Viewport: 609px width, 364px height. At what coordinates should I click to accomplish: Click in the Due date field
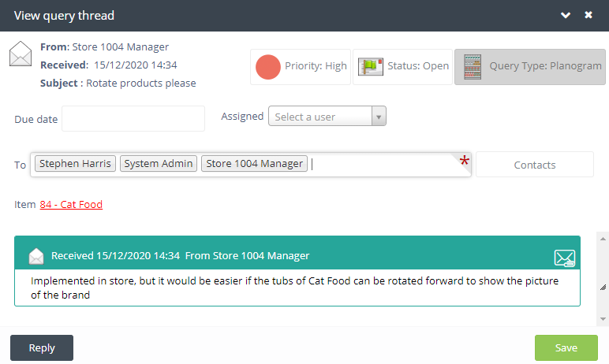(x=133, y=119)
